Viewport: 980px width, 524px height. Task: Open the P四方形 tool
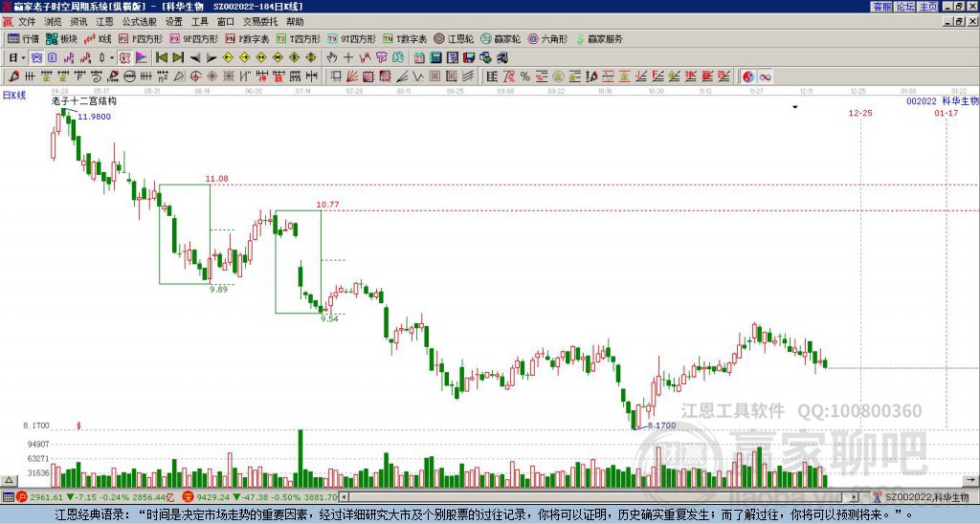click(141, 38)
